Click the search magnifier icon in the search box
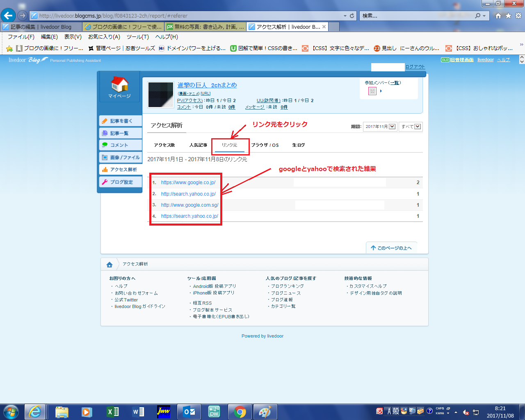 tap(477, 16)
